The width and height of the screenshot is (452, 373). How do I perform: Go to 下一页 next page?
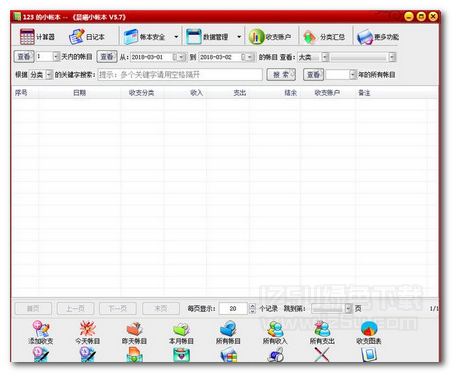[x=118, y=309]
